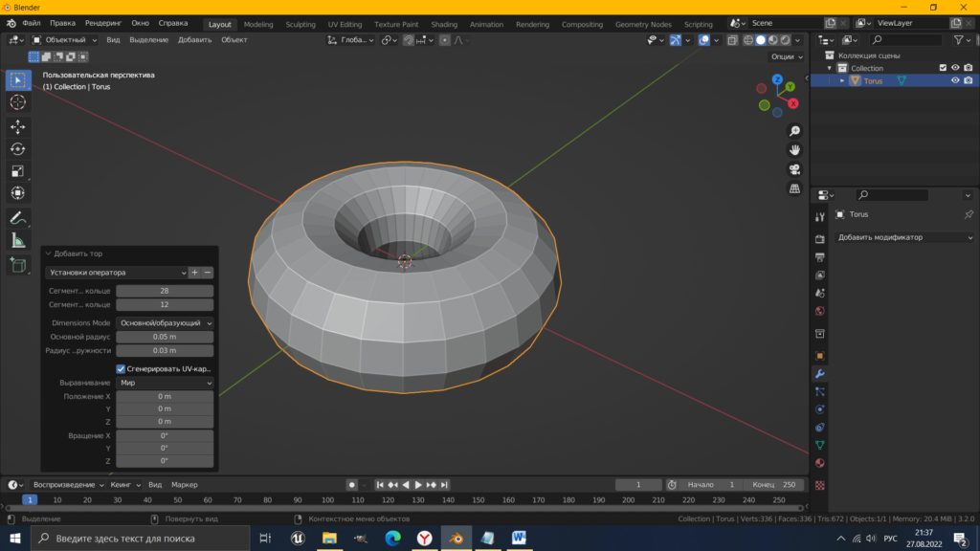
Task: Select the Rotate tool
Action: click(x=18, y=148)
